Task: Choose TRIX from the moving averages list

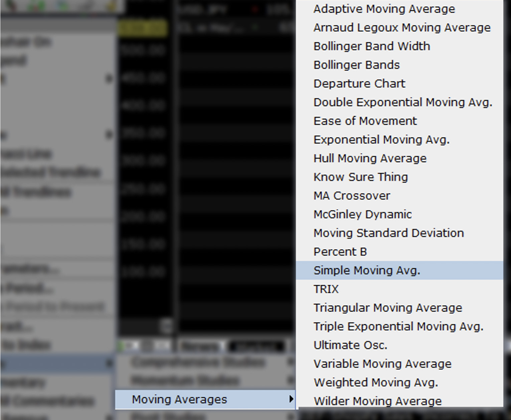Action: click(326, 289)
